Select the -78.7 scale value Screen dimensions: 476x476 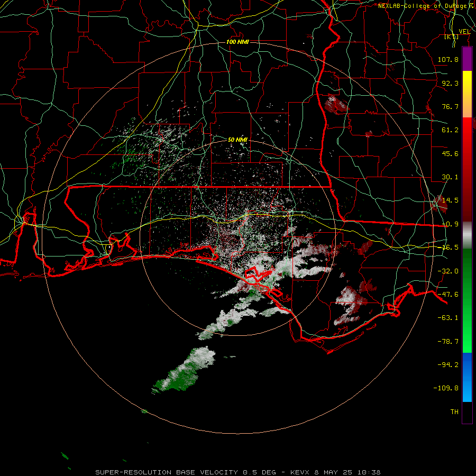(x=448, y=342)
